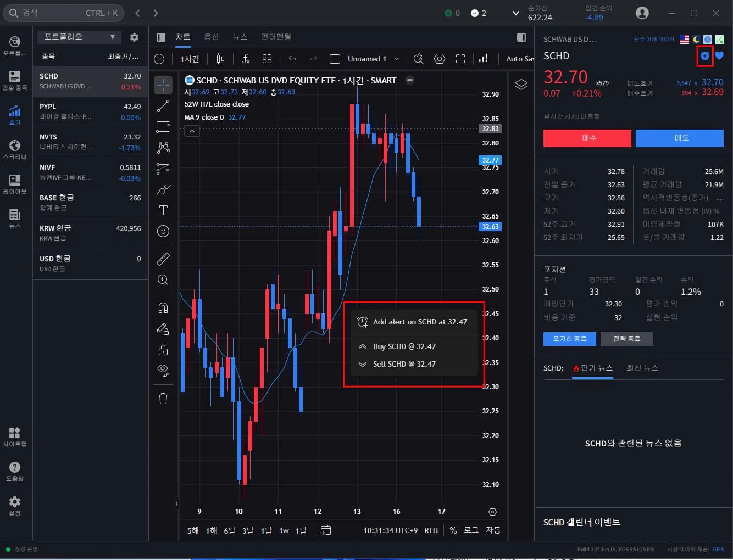Open the 스크리너 globe icon
The height and width of the screenshot is (560, 733).
coord(15,149)
